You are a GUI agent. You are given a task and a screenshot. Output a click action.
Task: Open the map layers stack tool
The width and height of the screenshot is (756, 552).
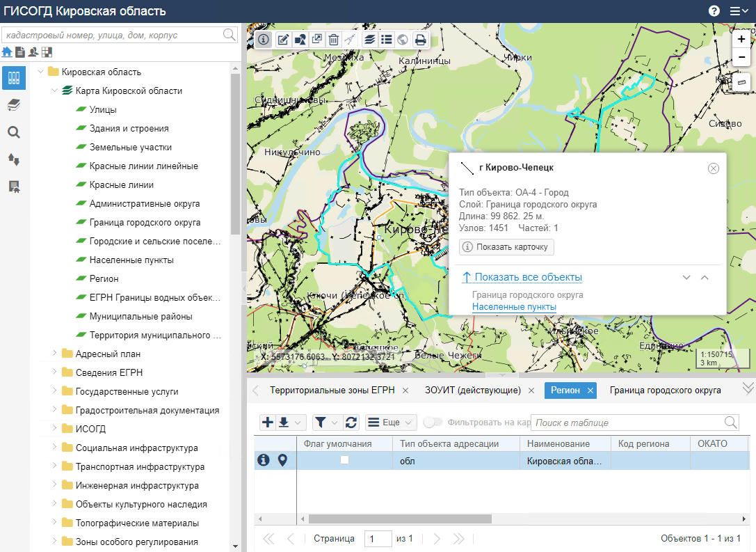[370, 40]
